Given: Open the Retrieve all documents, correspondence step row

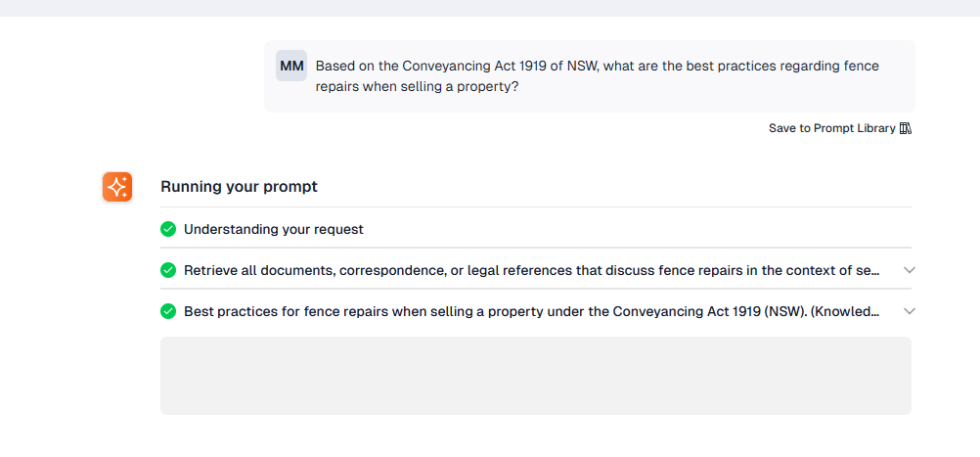Looking at the screenshot, I should 536,270.
